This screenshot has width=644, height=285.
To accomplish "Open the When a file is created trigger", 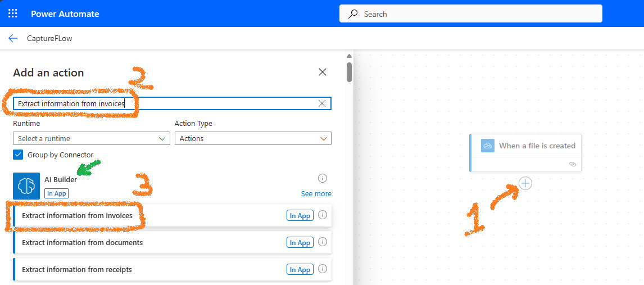I will (x=525, y=152).
